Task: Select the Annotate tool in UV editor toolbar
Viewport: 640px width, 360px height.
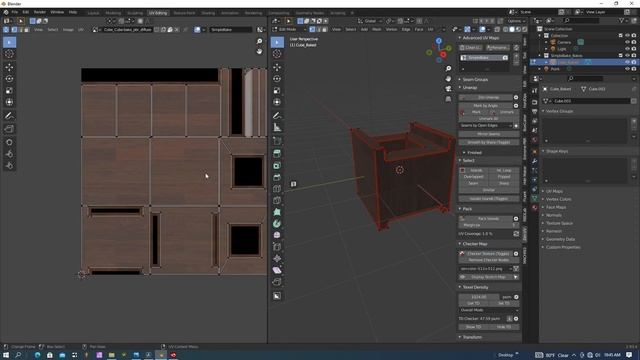Action: (9, 116)
